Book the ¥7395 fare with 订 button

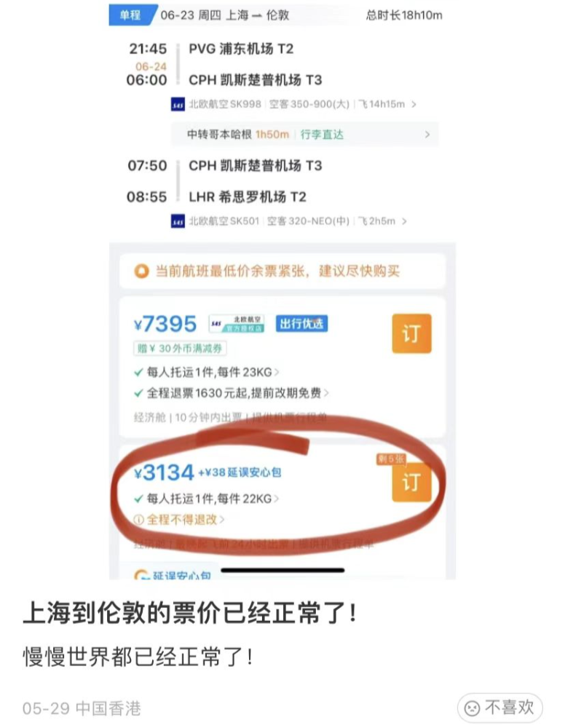(x=412, y=333)
